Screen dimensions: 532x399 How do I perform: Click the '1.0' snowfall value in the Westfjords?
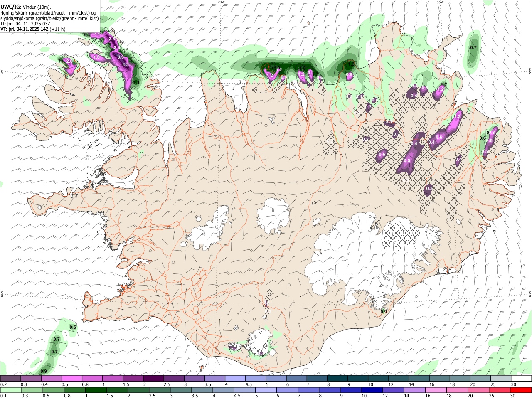pyautogui.click(x=96, y=57)
